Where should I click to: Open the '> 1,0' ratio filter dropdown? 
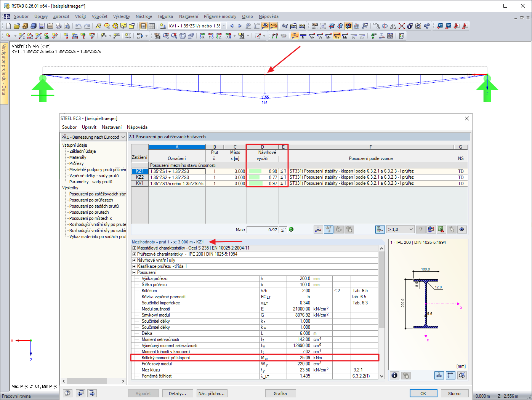tap(411, 229)
